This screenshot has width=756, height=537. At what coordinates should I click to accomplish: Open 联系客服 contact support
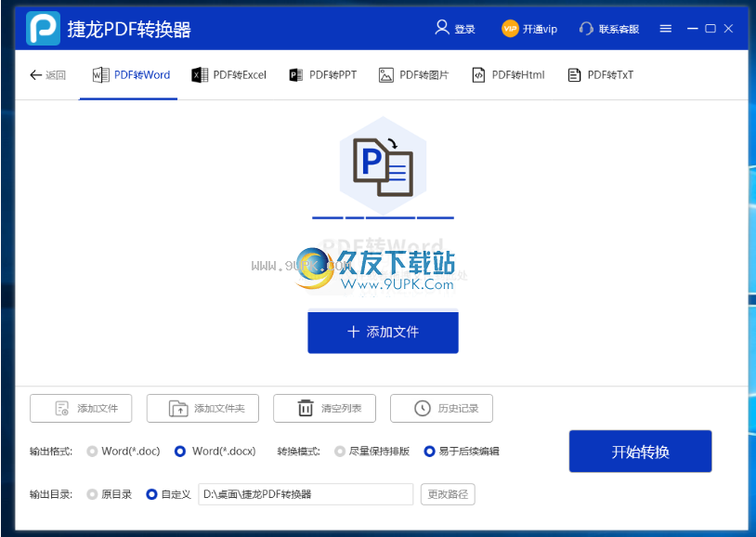(619, 29)
